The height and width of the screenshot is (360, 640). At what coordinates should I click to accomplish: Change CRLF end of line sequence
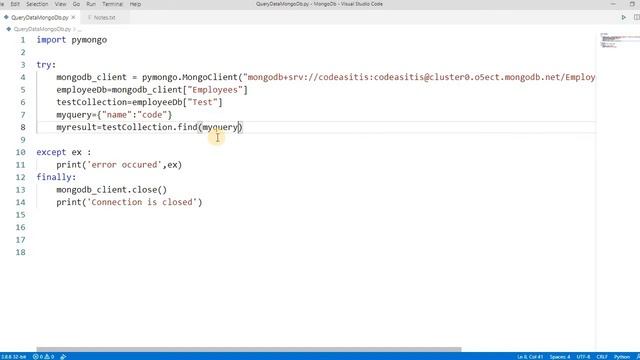tap(602, 357)
